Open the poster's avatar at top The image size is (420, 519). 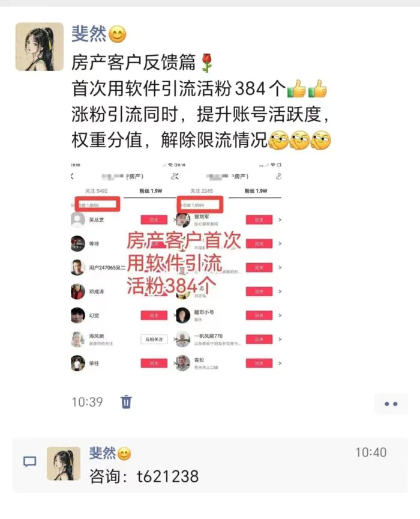[x=40, y=47]
